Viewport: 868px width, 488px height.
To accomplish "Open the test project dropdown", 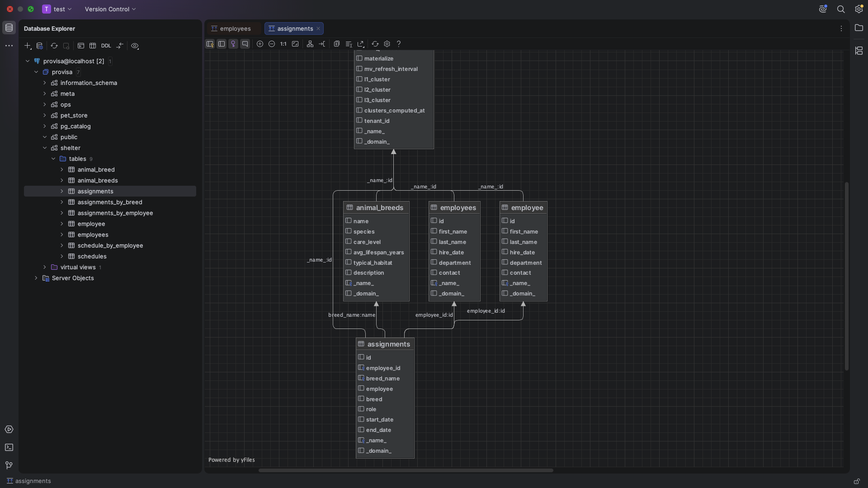I will coord(57,9).
